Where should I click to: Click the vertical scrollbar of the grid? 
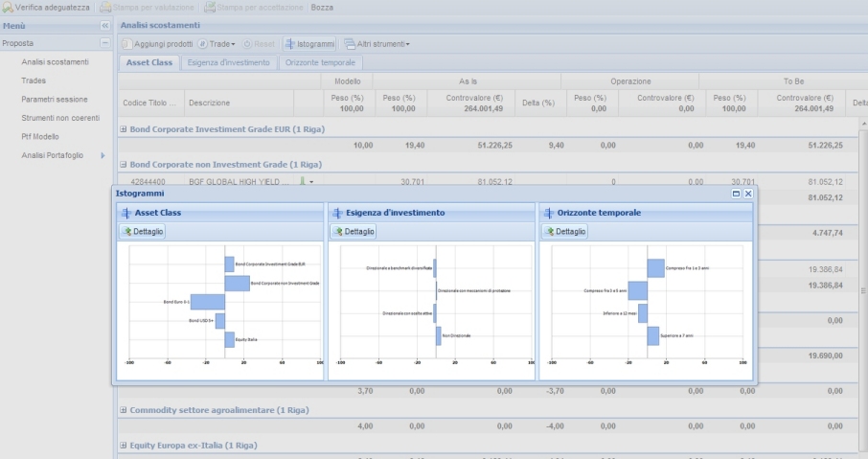[862, 290]
